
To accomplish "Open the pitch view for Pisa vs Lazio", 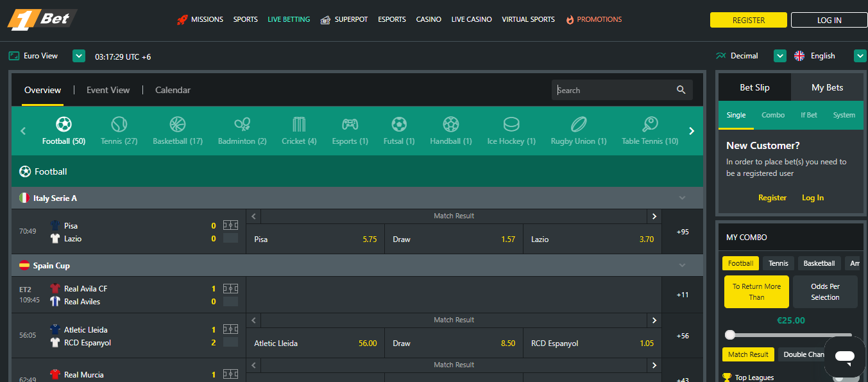I will click(230, 225).
